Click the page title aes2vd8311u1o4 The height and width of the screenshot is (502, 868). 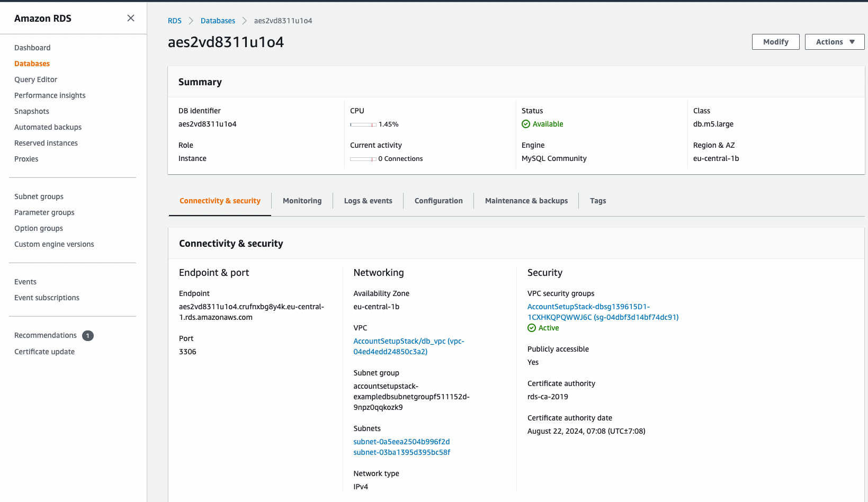226,42
